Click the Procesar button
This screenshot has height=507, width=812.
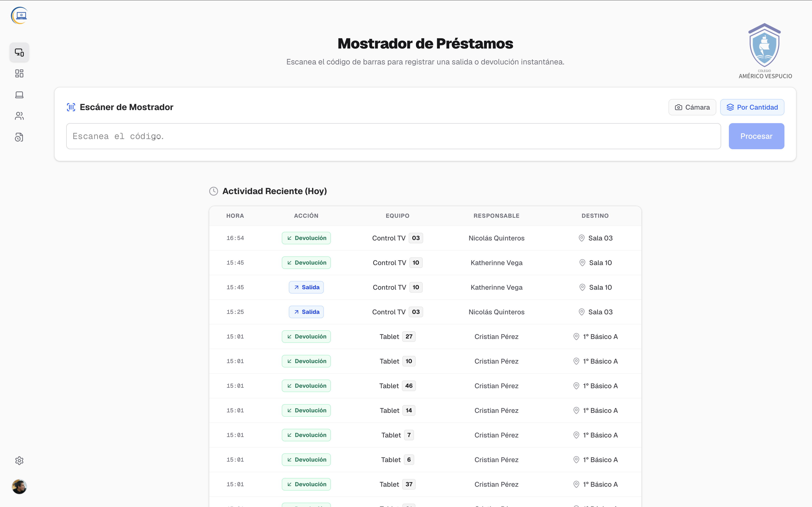click(x=756, y=136)
